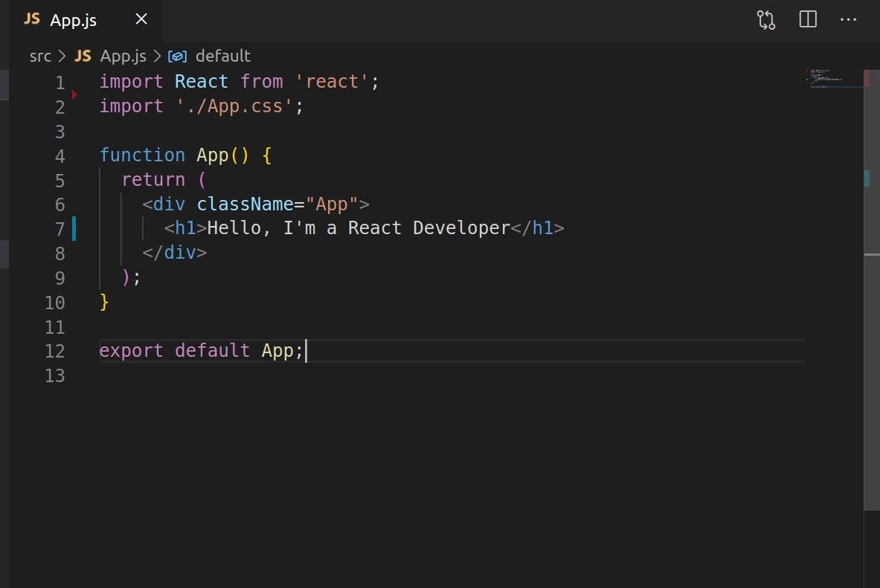880x588 pixels.
Task: Open the App.js breadcrumb dropdown
Action: (x=123, y=55)
